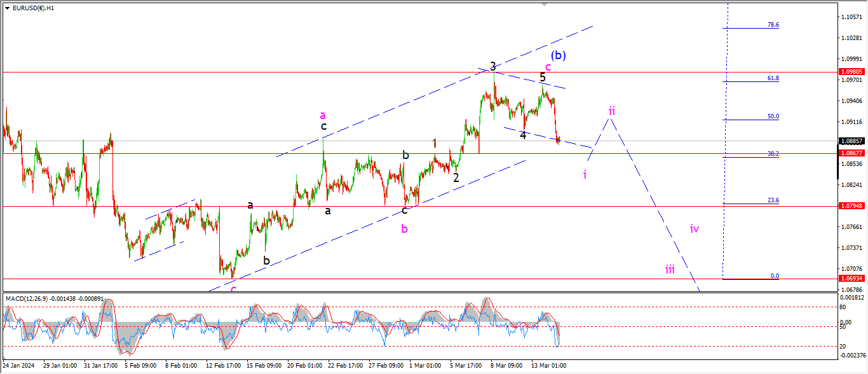The image size is (868, 374).
Task: Click the 23.6 Fibonacci level label
Action: pos(773,200)
